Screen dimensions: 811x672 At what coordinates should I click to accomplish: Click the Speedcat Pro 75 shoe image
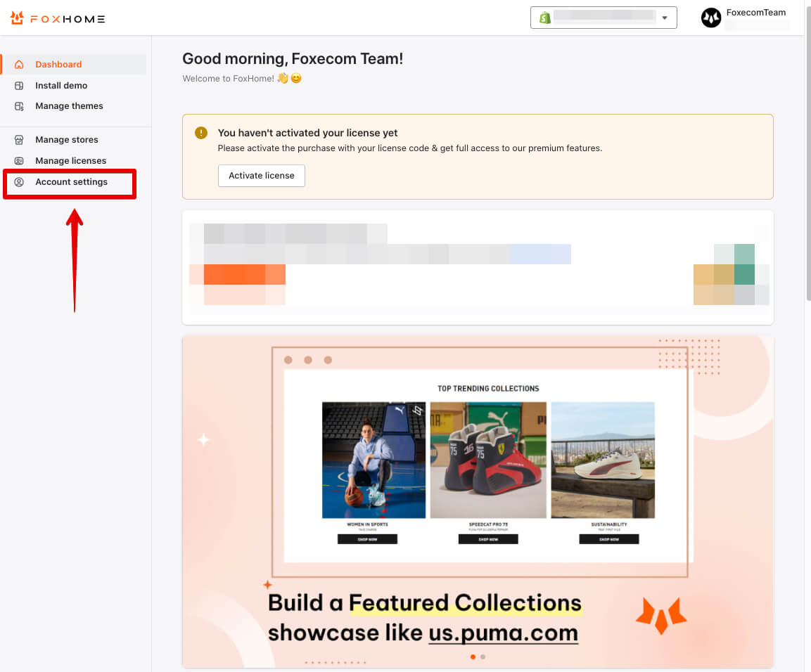point(488,460)
